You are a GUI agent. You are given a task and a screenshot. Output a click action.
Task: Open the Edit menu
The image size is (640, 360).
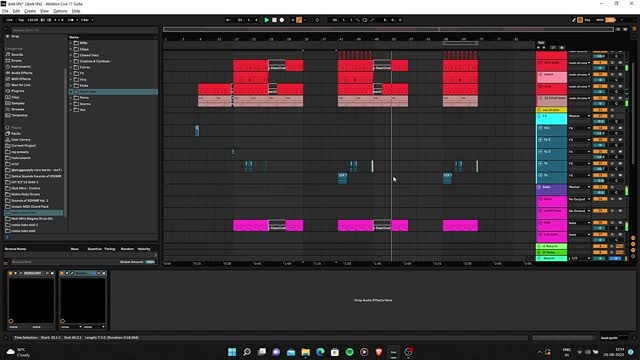(x=16, y=11)
